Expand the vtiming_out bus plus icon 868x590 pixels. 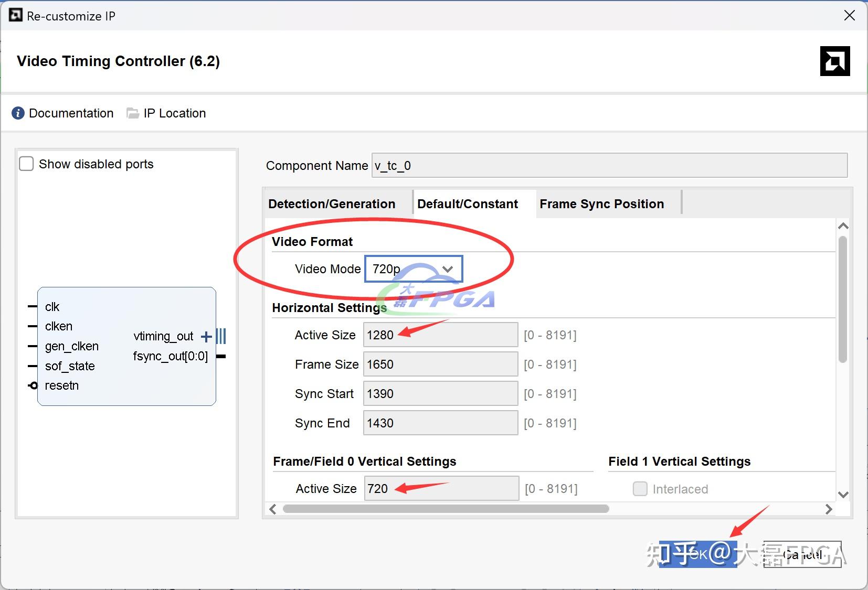tap(206, 336)
